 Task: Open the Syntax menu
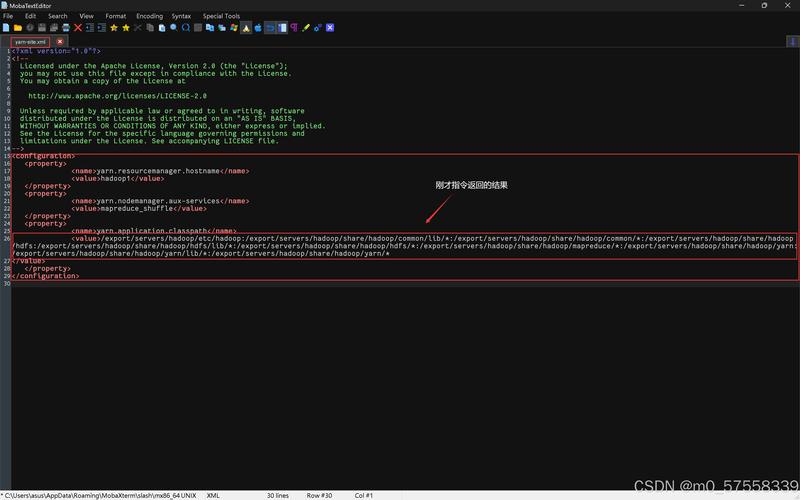[181, 16]
